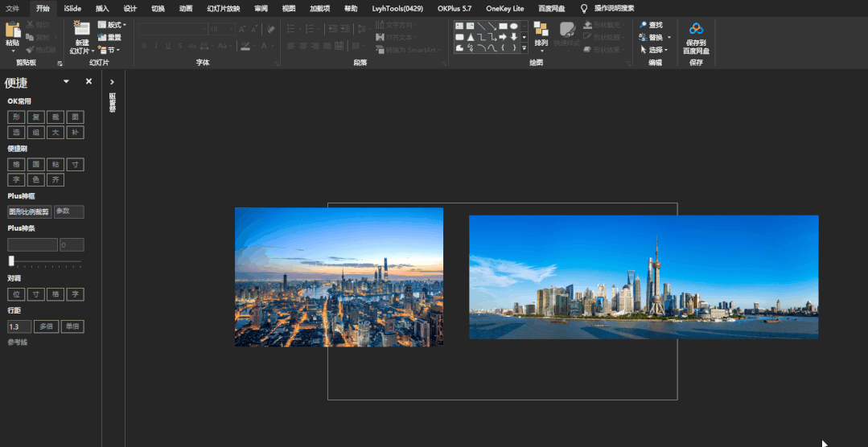Click the triangle shape in shapes gallery

coord(471,37)
